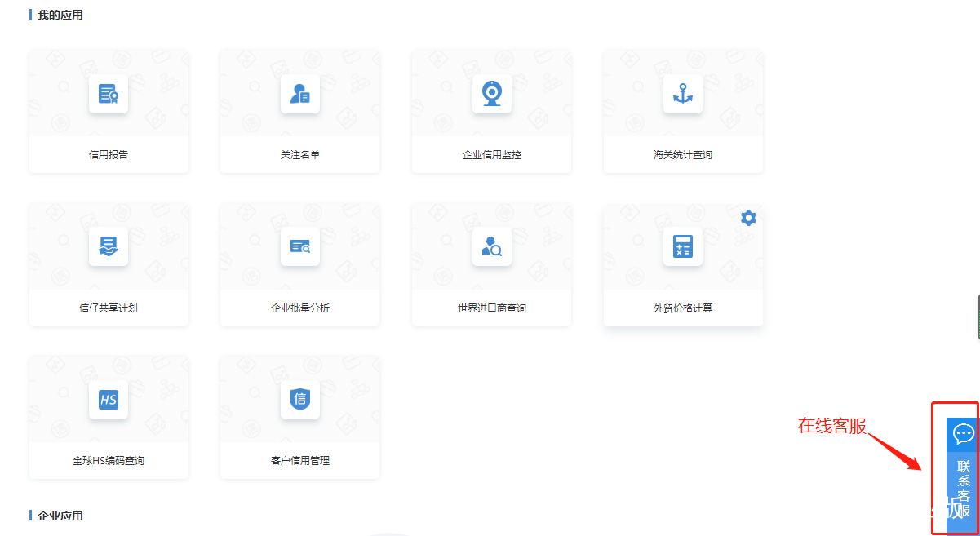Click the 信 shield icon on 客户信用管理
980x536 pixels.
[299, 400]
